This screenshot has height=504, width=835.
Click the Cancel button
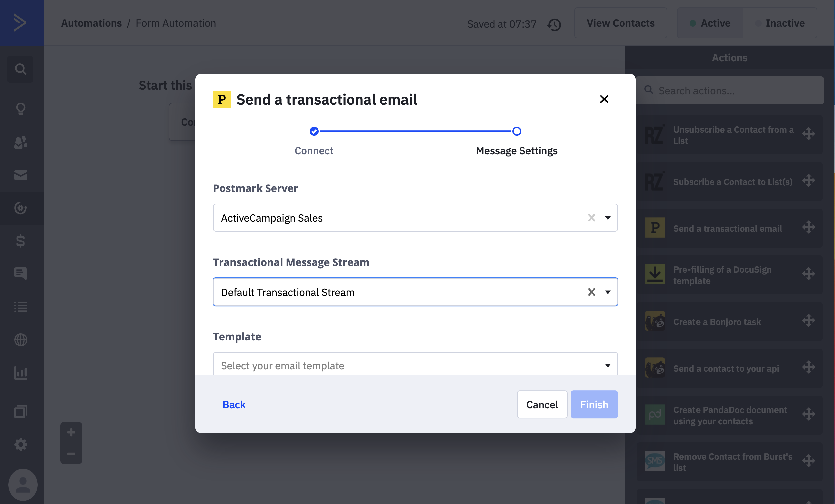(x=542, y=404)
